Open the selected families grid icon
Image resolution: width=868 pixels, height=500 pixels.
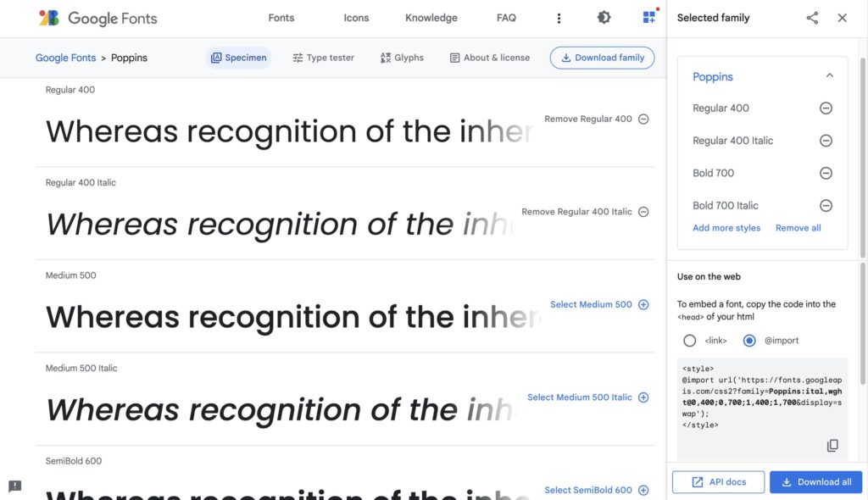(649, 18)
